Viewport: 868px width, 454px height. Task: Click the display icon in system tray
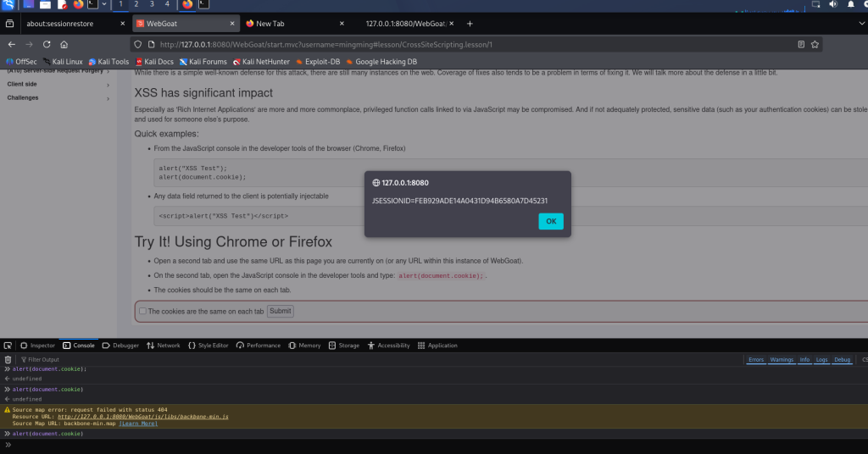click(816, 4)
